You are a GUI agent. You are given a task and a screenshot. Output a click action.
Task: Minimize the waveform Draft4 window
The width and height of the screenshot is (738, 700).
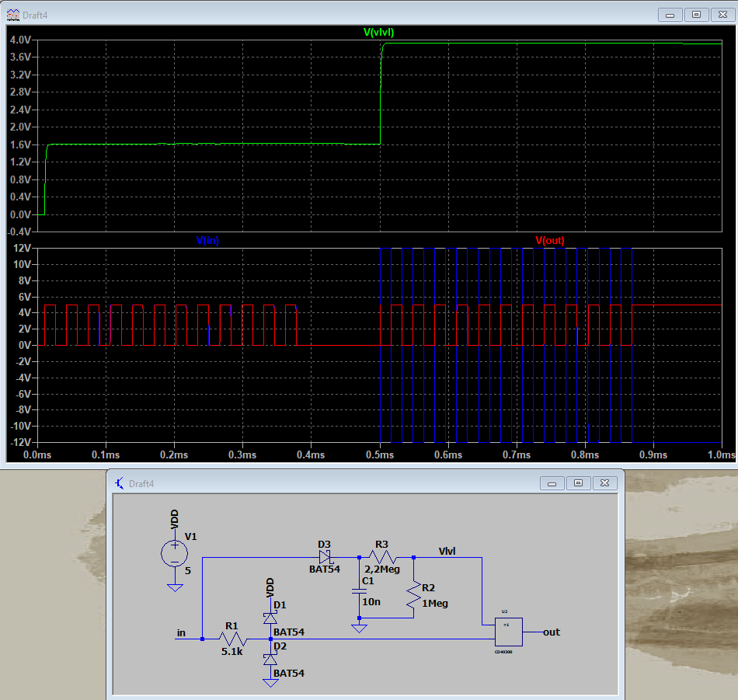pyautogui.click(x=670, y=15)
